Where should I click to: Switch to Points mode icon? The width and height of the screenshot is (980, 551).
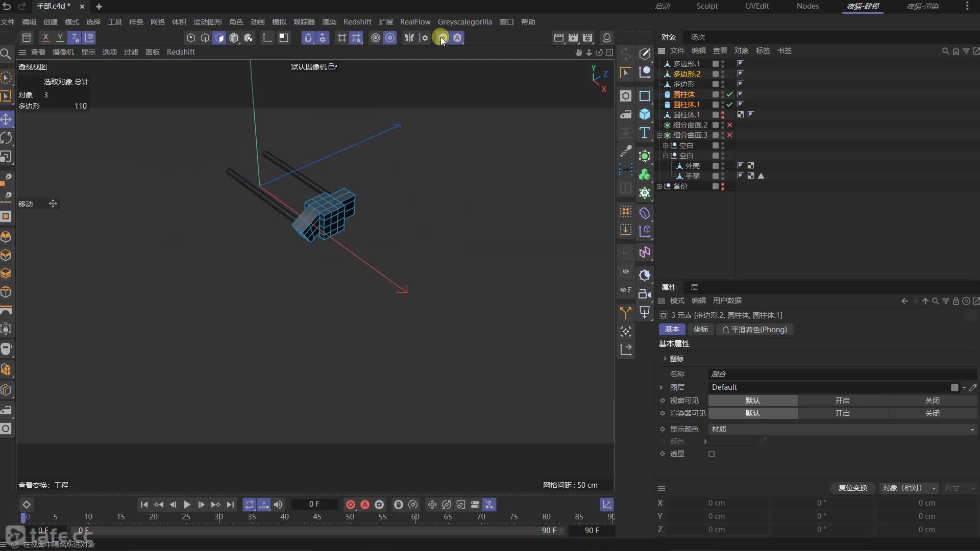coord(190,38)
